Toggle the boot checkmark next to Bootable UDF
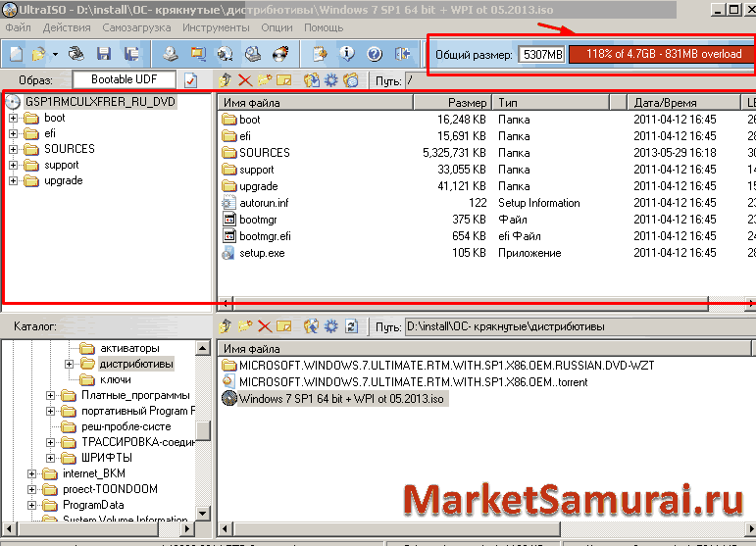756x546 pixels. click(191, 80)
